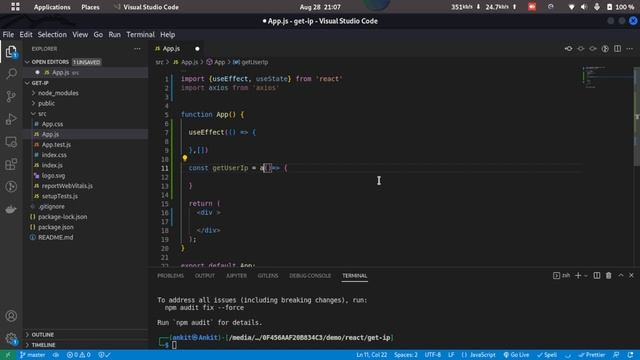Click Go Live in status bar

[x=516, y=355]
